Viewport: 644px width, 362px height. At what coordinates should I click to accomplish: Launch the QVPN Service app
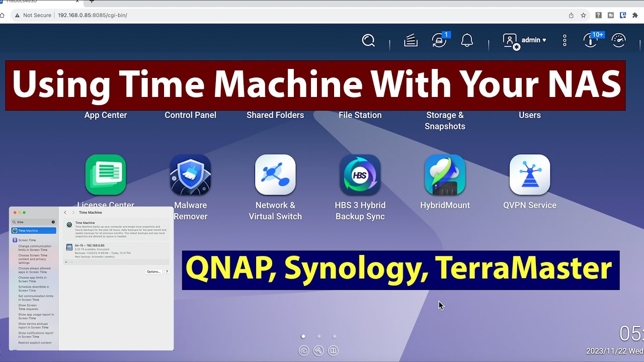pos(530,174)
